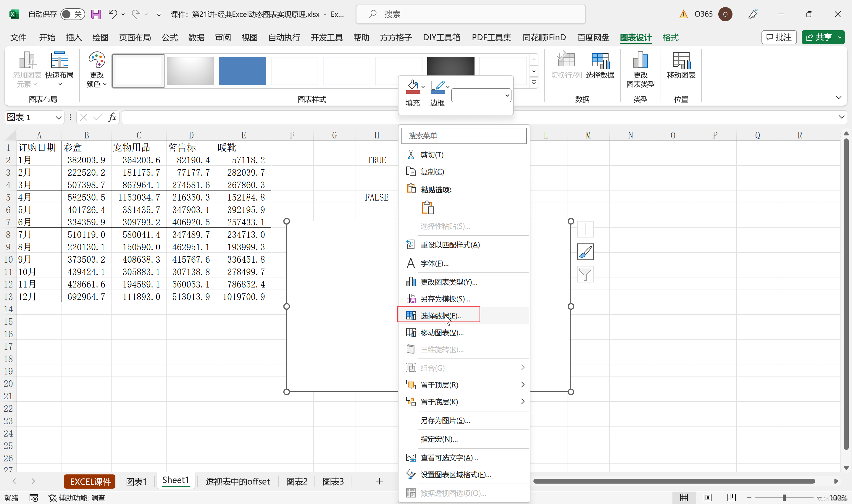Switch to the EXCEL课件 sheet tab

tap(90, 481)
